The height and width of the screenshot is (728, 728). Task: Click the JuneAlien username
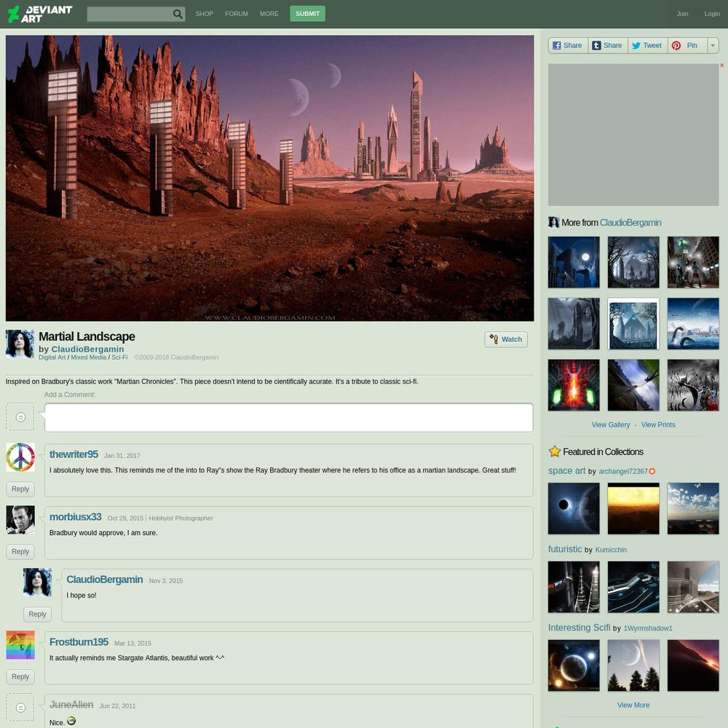tap(71, 705)
